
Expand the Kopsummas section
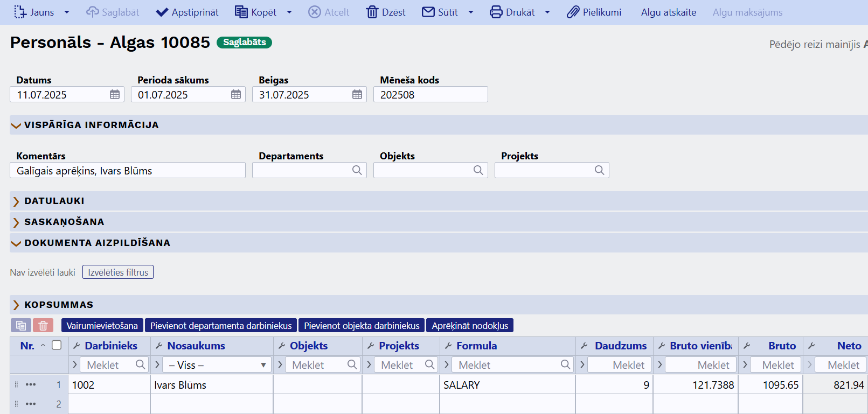(x=16, y=305)
